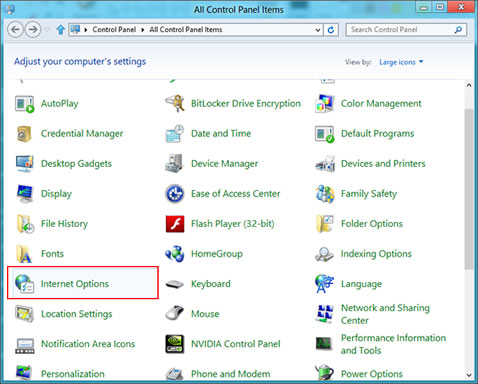
Task: Expand the View by Large icons dropdown
Action: pyautogui.click(x=401, y=62)
